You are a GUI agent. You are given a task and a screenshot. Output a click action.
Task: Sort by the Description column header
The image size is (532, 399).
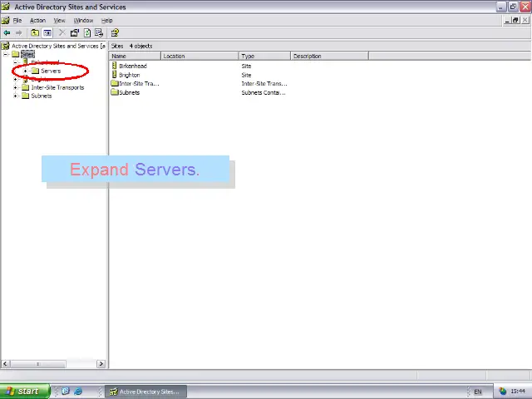coord(329,56)
